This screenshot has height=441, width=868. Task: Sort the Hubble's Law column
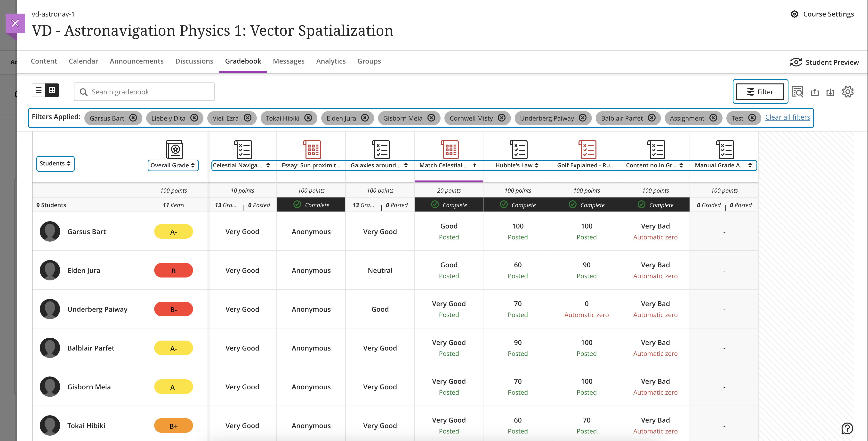click(517, 165)
